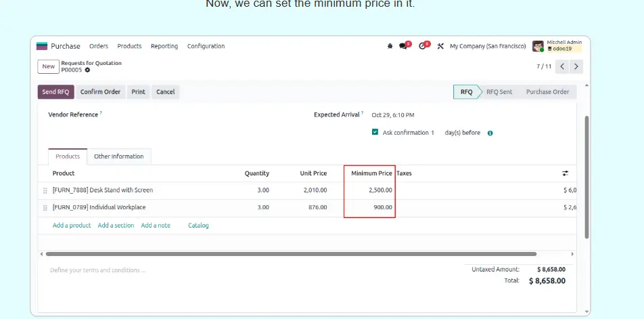
Task: Click the horizontal scrollbar under the product list
Action: 291,254
